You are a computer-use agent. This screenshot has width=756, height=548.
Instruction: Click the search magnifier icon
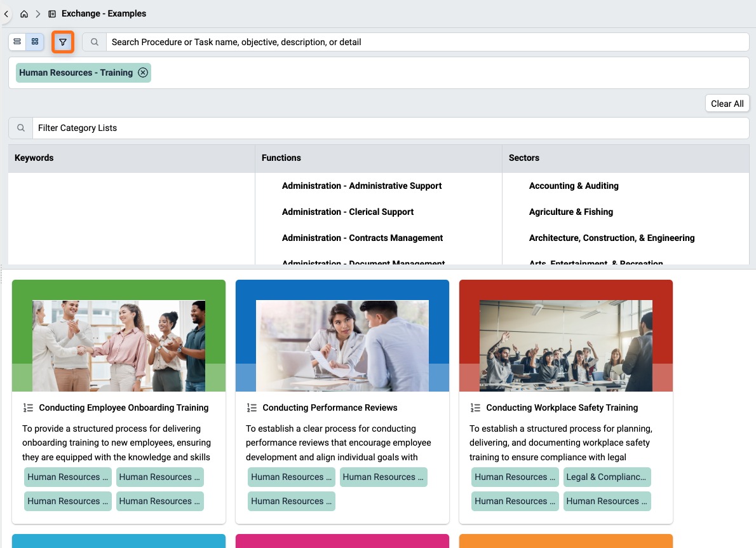click(95, 42)
